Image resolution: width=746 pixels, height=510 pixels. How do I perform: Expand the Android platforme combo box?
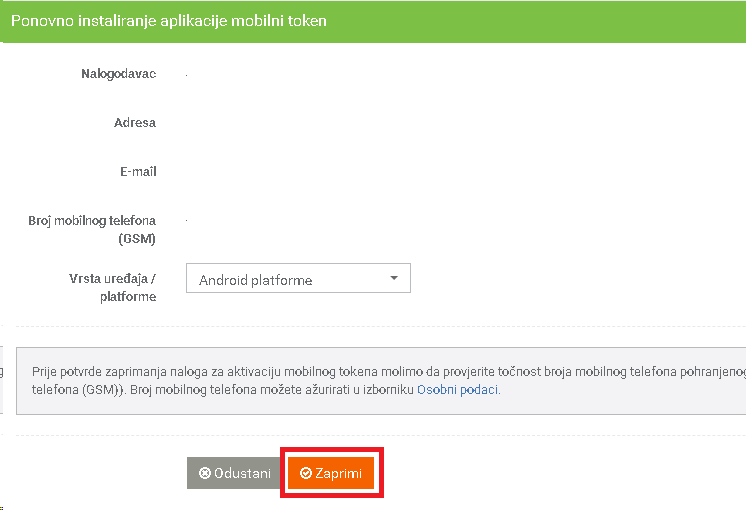[x=298, y=278]
